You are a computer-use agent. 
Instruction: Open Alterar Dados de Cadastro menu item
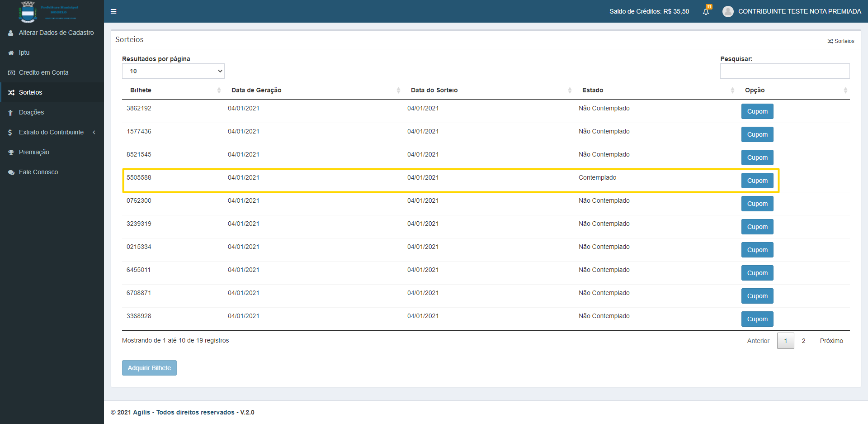point(56,33)
